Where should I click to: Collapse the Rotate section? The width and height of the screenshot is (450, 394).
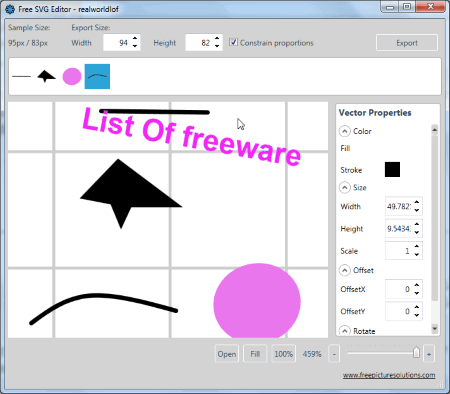[x=345, y=331]
